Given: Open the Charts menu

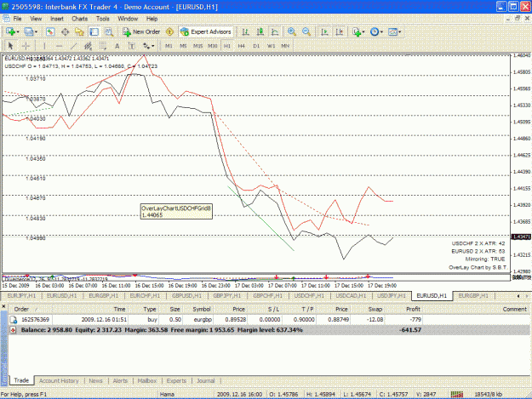Looking at the screenshot, I should (80, 19).
